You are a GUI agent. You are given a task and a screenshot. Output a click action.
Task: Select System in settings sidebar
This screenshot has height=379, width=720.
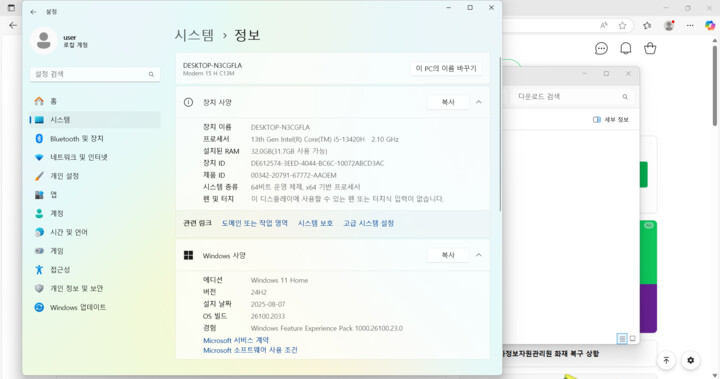point(95,120)
